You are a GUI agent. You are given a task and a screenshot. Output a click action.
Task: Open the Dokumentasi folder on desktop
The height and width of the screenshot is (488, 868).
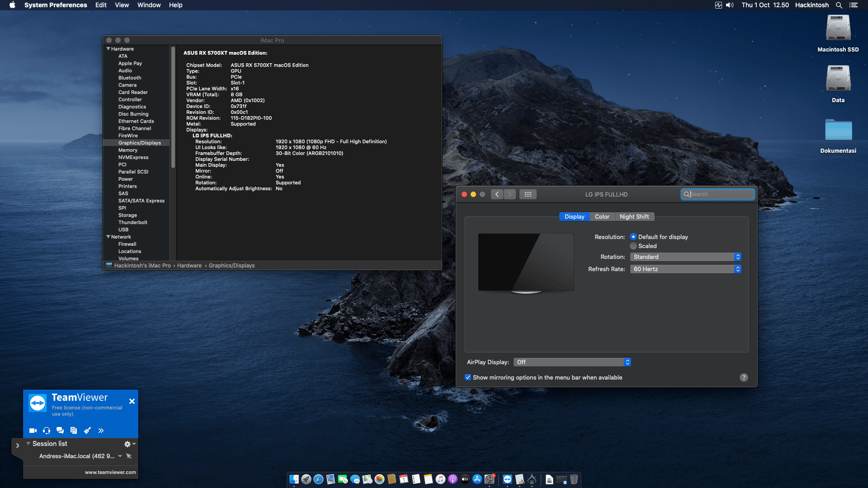838,130
